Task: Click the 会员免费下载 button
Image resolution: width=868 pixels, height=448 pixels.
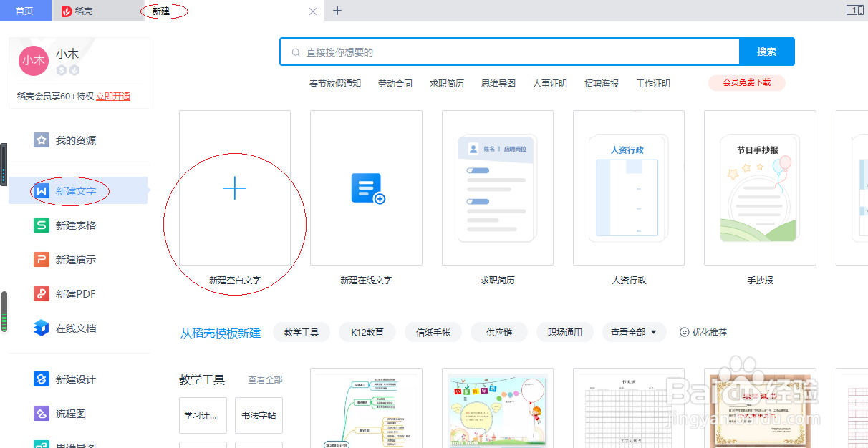Action: click(747, 82)
